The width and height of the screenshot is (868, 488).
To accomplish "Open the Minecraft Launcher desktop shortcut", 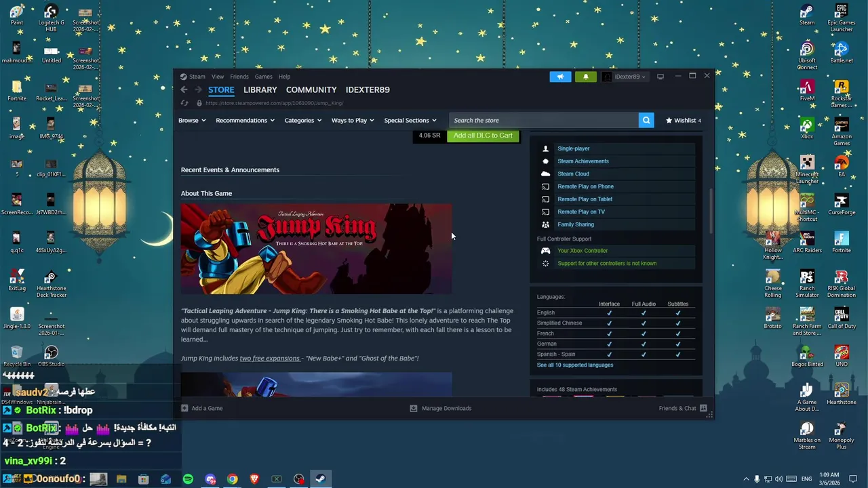I will 807,170.
